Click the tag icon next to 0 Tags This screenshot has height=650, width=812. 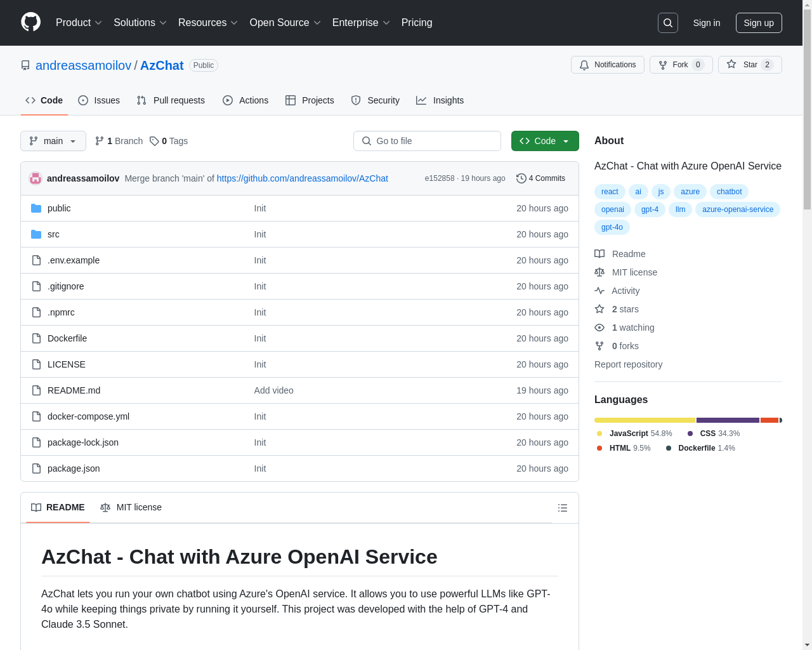[154, 141]
